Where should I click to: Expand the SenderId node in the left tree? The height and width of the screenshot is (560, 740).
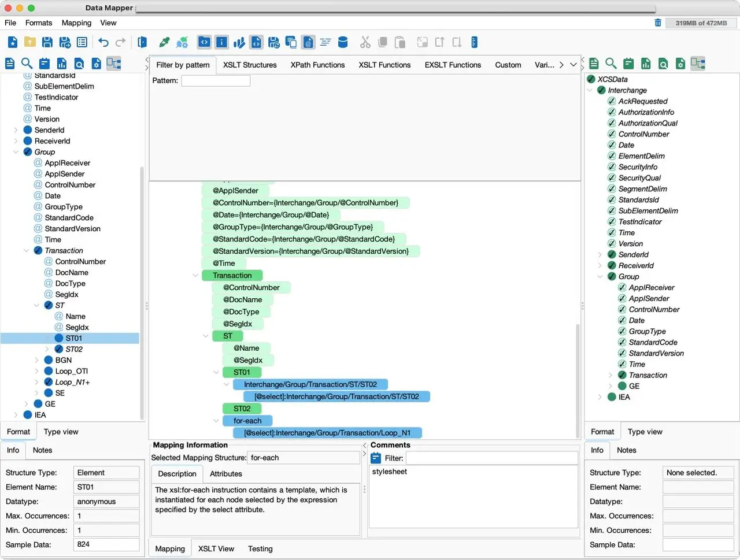[16, 130]
